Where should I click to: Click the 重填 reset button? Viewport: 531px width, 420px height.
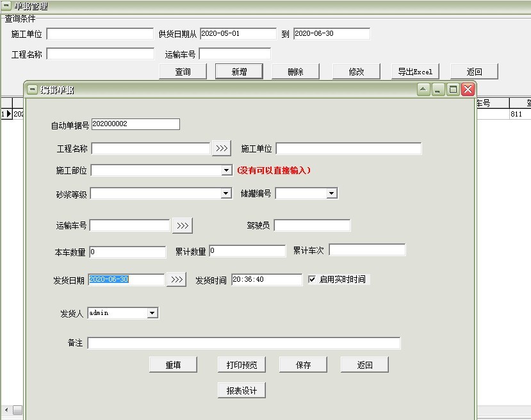coord(173,364)
